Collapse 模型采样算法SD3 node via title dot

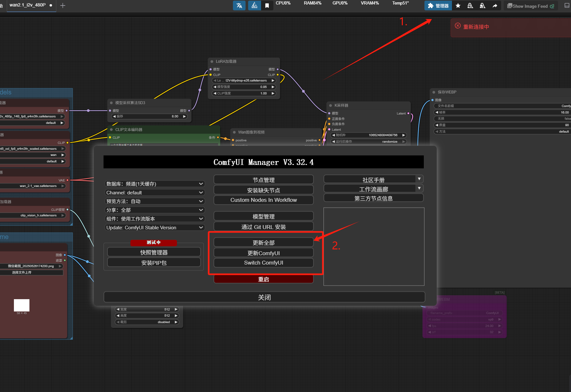coord(111,103)
